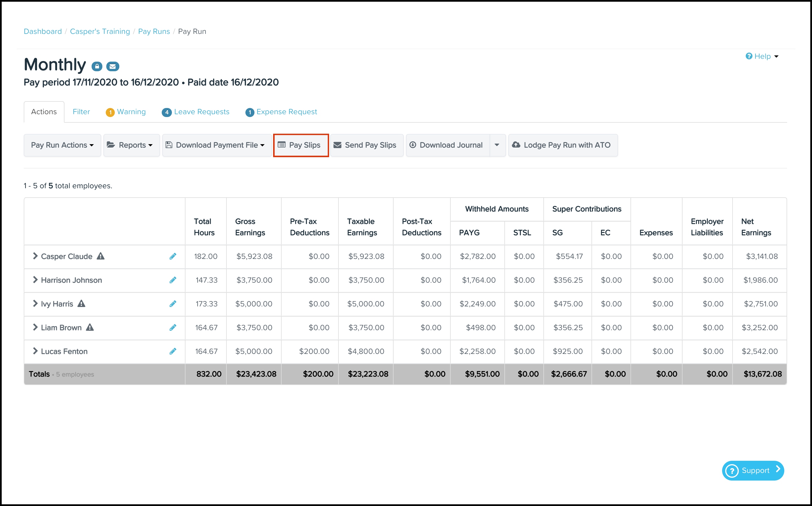Go to Pay Runs breadcrumb link
Viewport: 812px width, 506px height.
pos(154,31)
